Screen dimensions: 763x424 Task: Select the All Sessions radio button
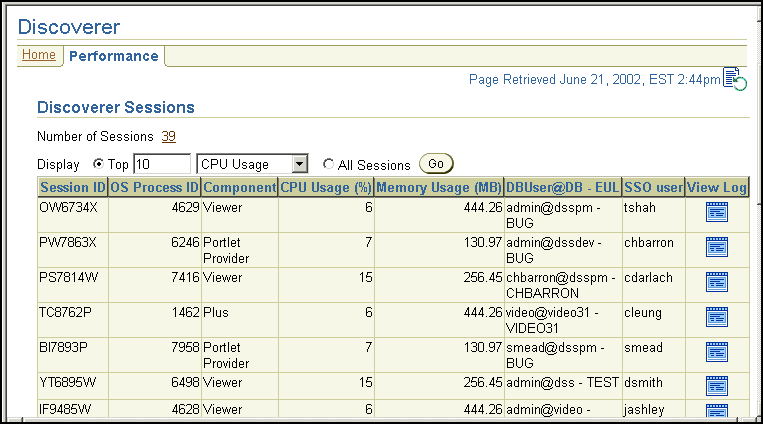[x=328, y=164]
